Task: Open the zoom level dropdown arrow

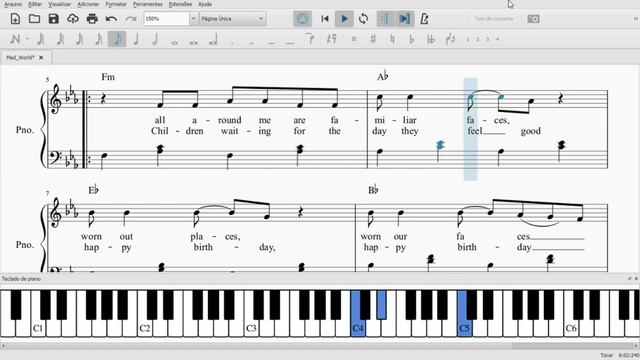Action: tap(193, 19)
